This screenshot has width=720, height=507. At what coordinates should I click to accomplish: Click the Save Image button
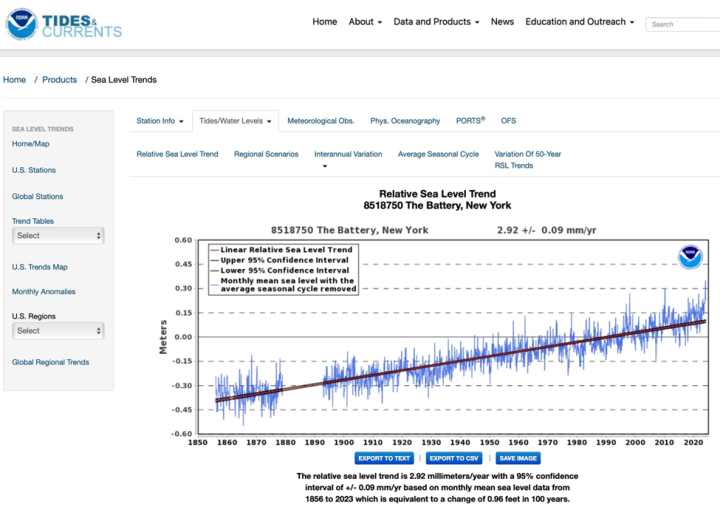pyautogui.click(x=518, y=458)
